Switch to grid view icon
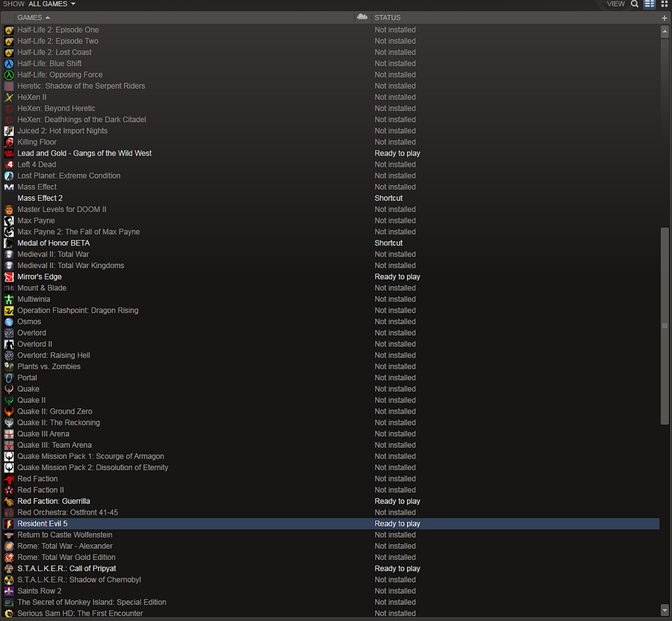Screen dimensions: 672x621 [x=665, y=4]
